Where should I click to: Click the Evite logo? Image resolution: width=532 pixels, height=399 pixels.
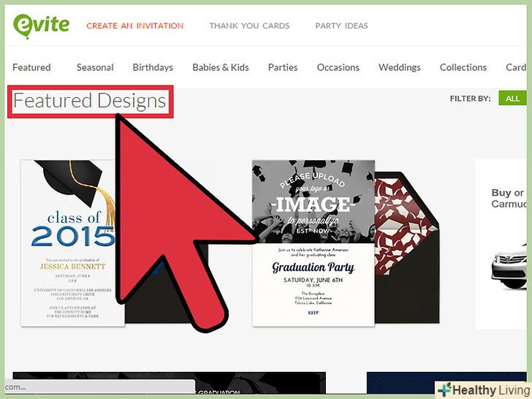tap(41, 26)
